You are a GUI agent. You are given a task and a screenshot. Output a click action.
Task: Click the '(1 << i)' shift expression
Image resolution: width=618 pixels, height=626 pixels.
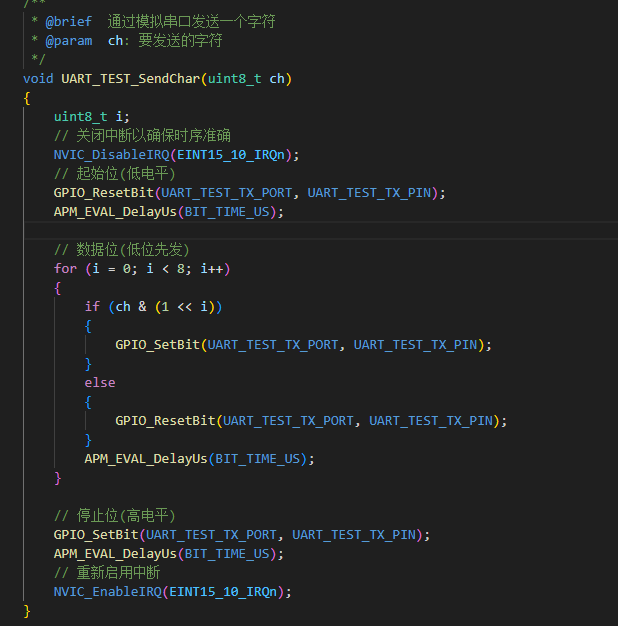point(184,307)
